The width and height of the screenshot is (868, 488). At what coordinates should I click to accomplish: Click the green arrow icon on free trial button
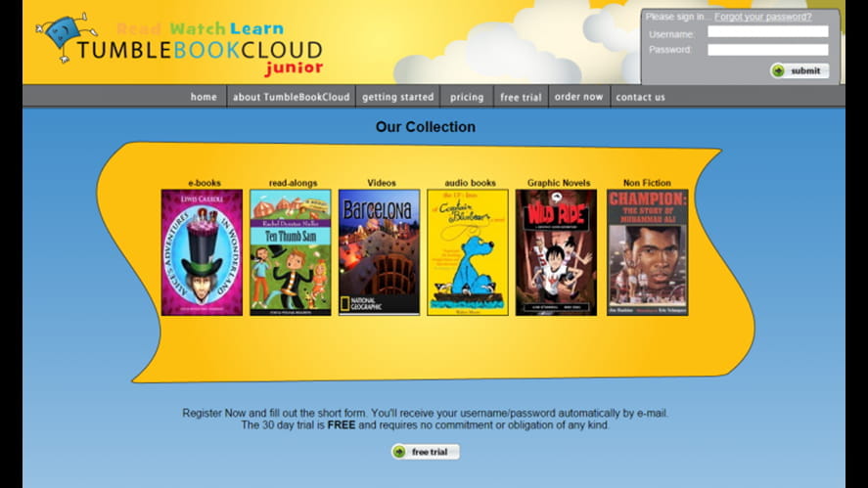pyautogui.click(x=399, y=452)
